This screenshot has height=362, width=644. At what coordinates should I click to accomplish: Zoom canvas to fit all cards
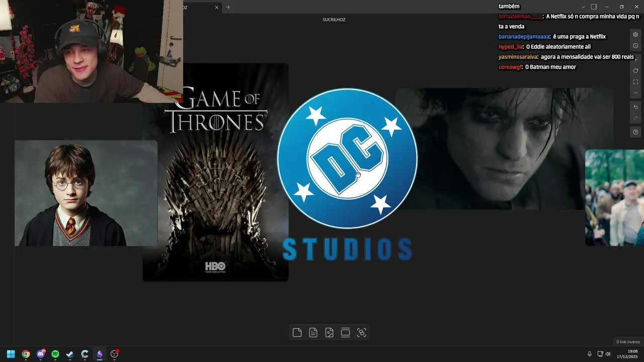pos(635,82)
